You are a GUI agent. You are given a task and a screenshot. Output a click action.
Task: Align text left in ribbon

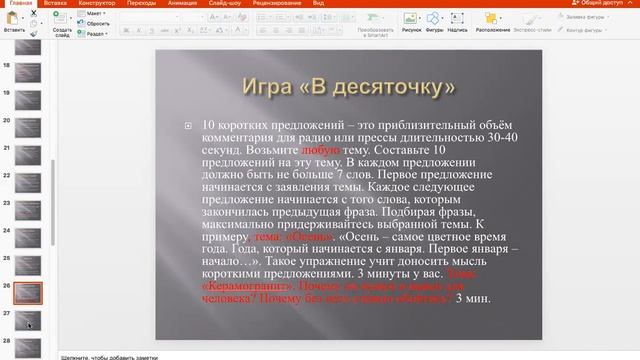(263, 31)
